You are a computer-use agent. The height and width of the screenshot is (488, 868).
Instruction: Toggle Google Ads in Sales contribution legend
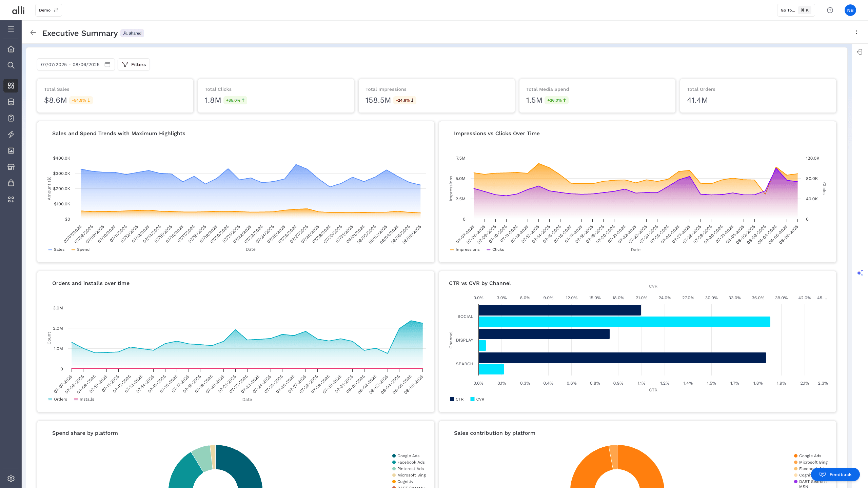[807, 456]
